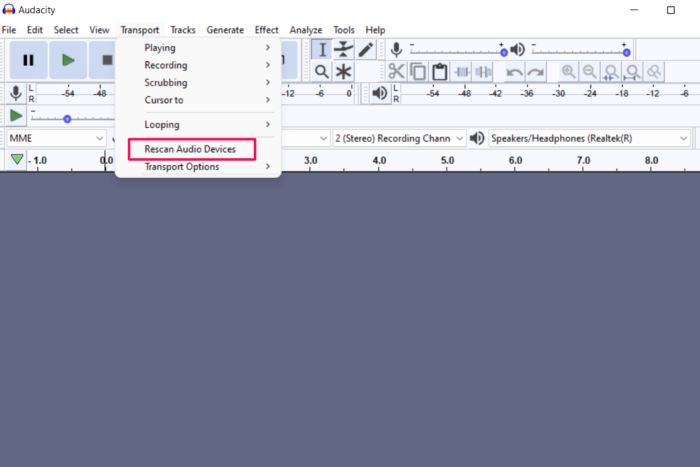Adjust the playback volume slider knob

(x=626, y=53)
